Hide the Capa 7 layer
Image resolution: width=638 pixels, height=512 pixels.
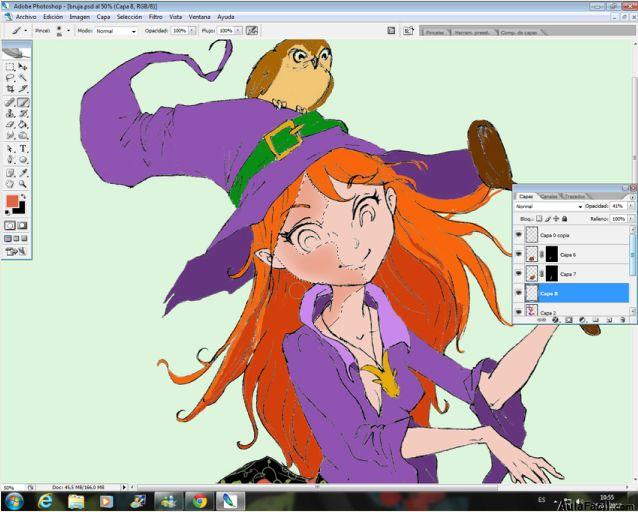point(518,274)
